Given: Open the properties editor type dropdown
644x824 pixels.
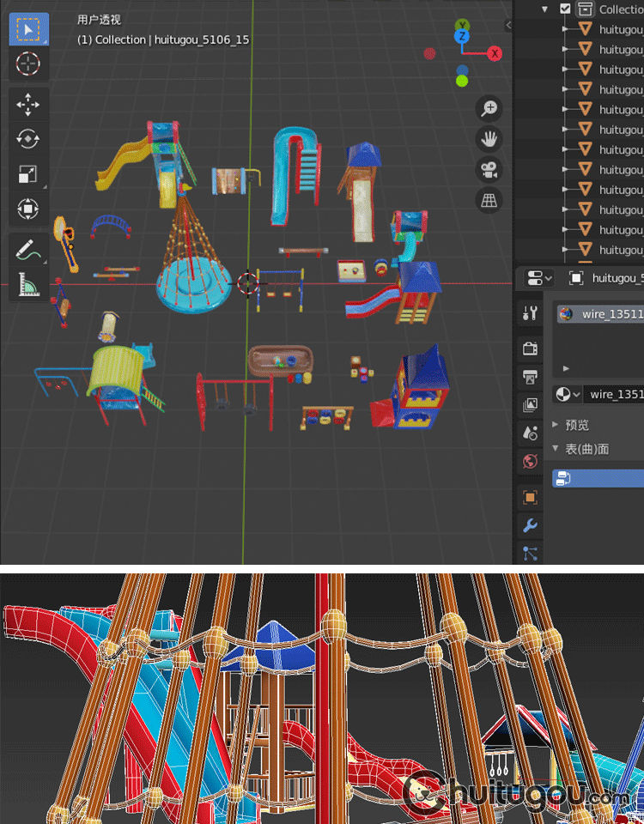Looking at the screenshot, I should coord(541,278).
